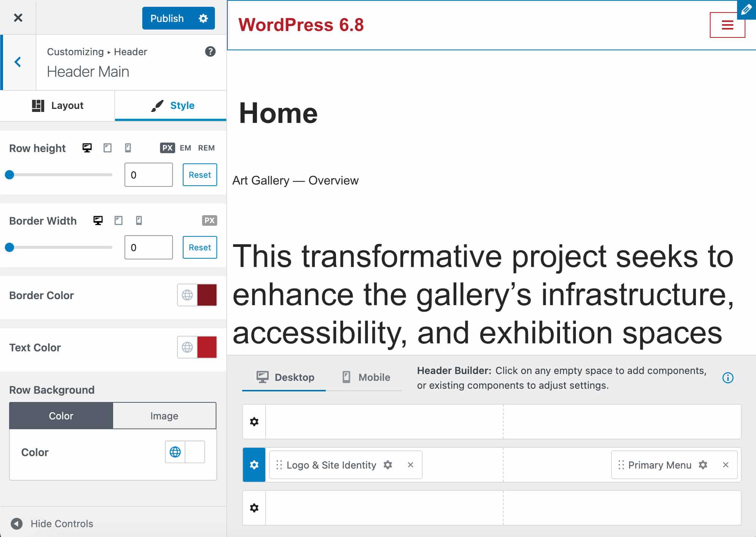Reset the Row height value
The height and width of the screenshot is (537, 756).
[200, 175]
